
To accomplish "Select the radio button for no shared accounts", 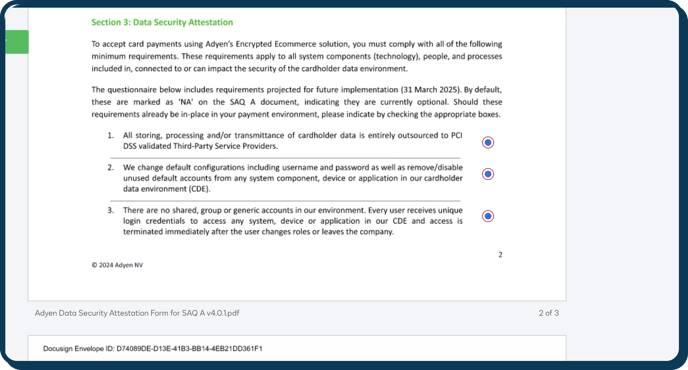I will click(x=487, y=216).
